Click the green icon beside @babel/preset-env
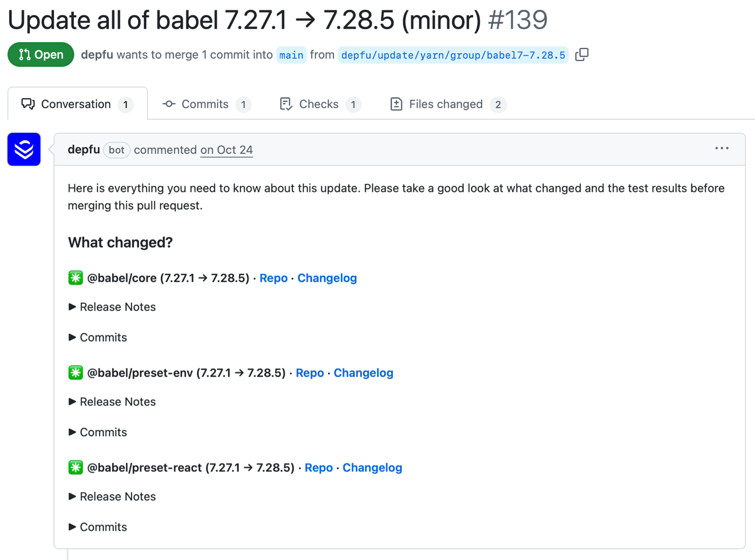755x560 pixels. click(x=75, y=373)
